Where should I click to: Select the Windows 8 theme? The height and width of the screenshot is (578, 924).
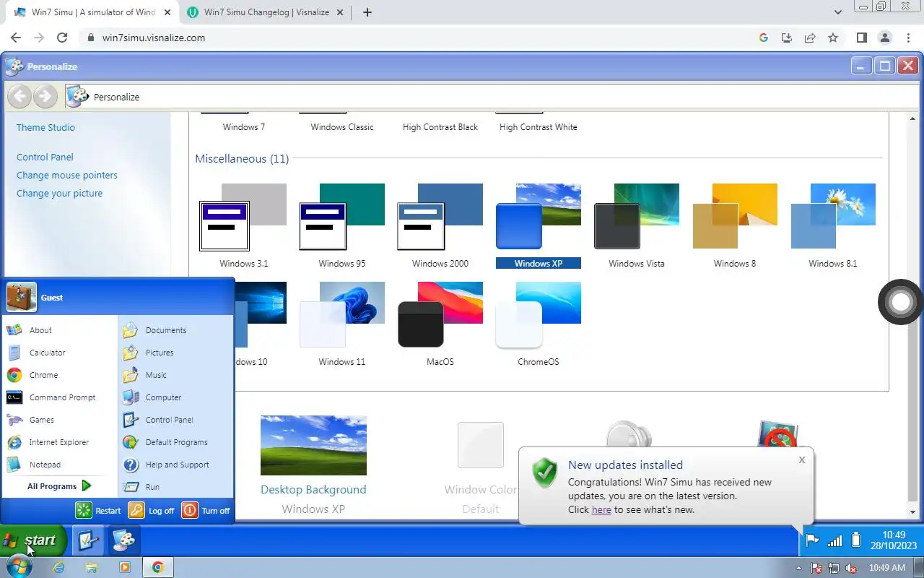734,226
